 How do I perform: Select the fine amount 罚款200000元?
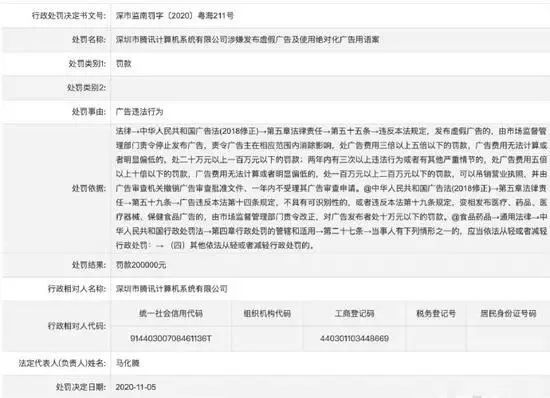pyautogui.click(x=141, y=265)
